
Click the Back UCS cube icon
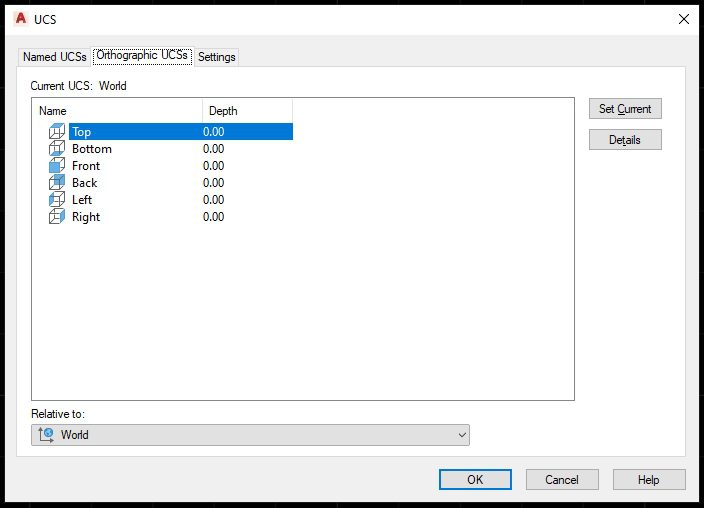click(x=56, y=183)
